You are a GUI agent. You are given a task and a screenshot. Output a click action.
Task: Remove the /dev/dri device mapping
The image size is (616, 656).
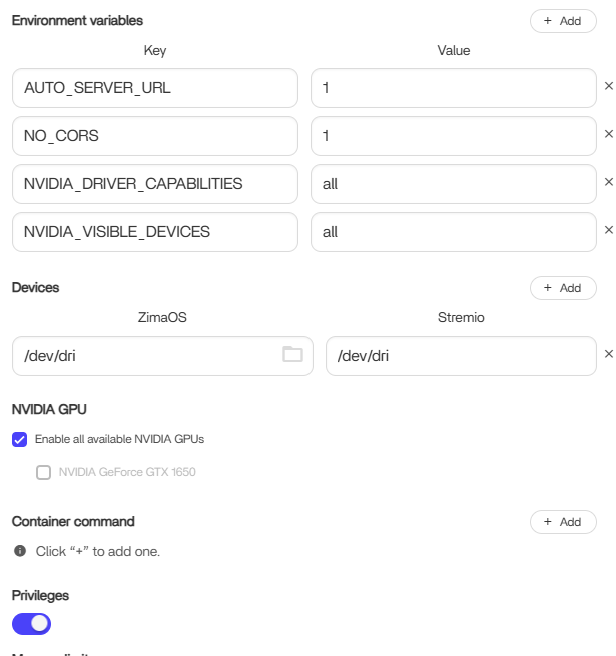(608, 355)
